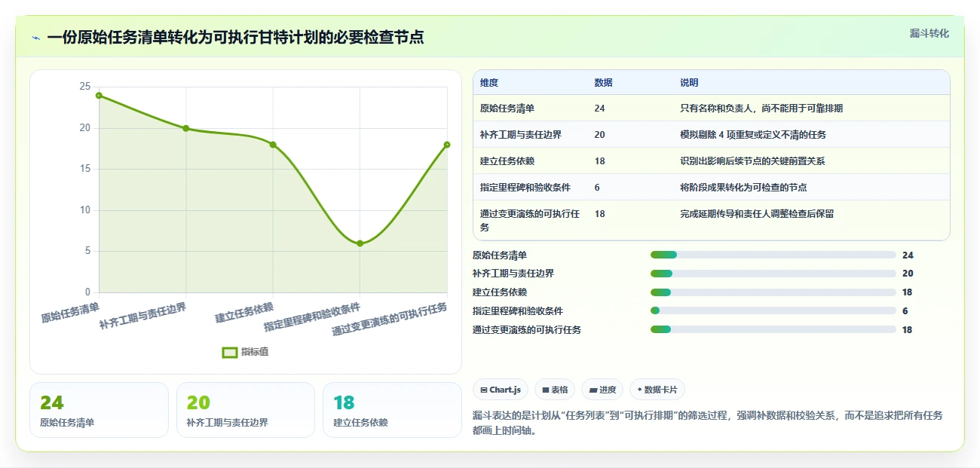Click the 说明 column header
Screen dimensions: 980x468
[x=689, y=83]
